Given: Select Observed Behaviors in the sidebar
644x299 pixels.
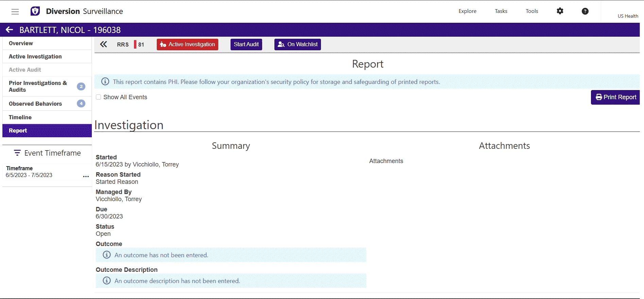Looking at the screenshot, I should tap(35, 104).
